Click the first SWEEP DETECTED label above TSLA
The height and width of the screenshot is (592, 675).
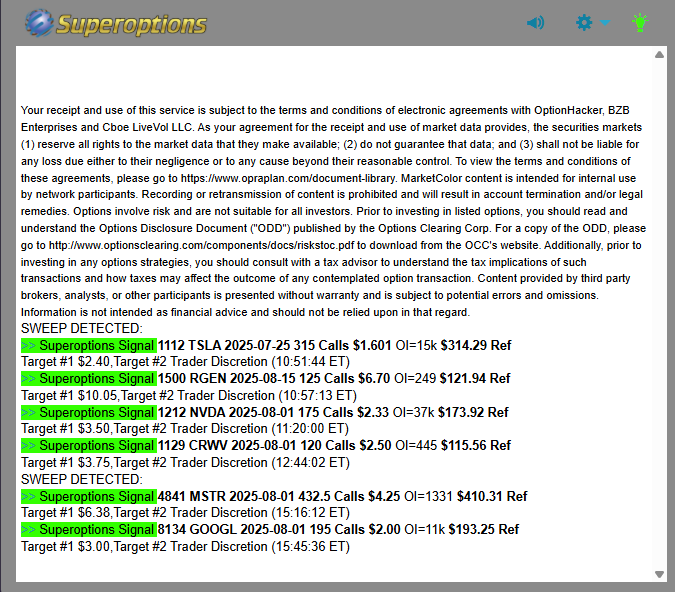pos(82,328)
